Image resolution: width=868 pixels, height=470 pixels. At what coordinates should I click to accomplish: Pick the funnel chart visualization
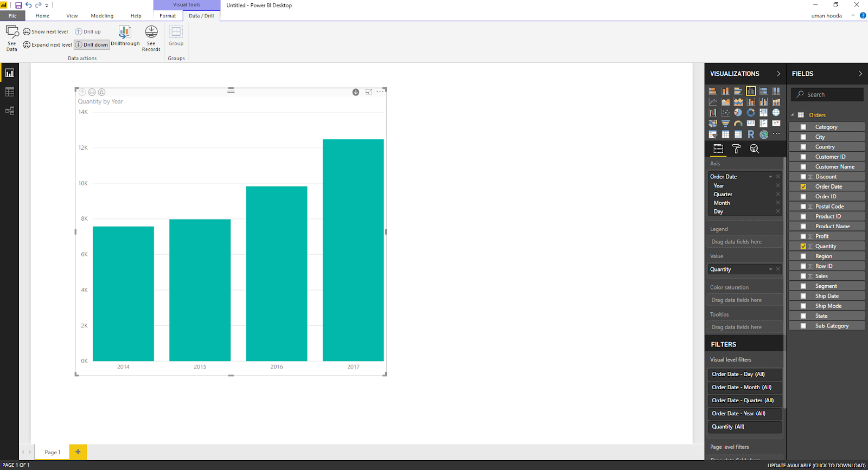(x=725, y=124)
